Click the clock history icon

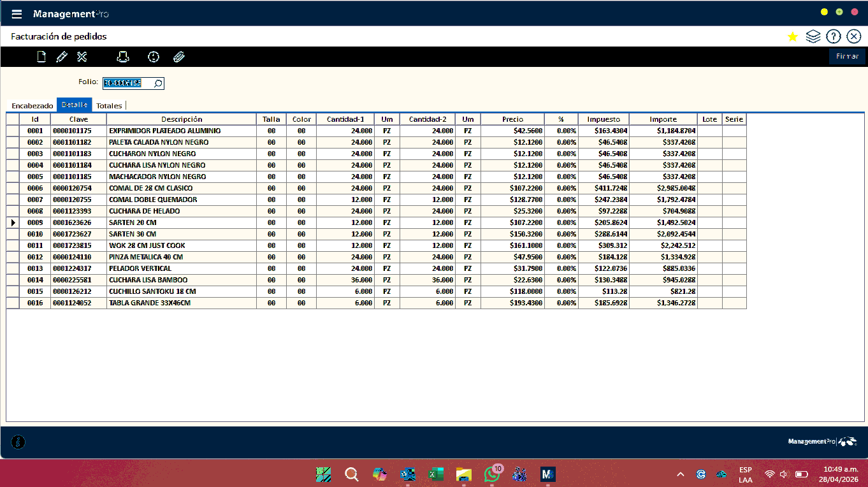click(x=154, y=57)
